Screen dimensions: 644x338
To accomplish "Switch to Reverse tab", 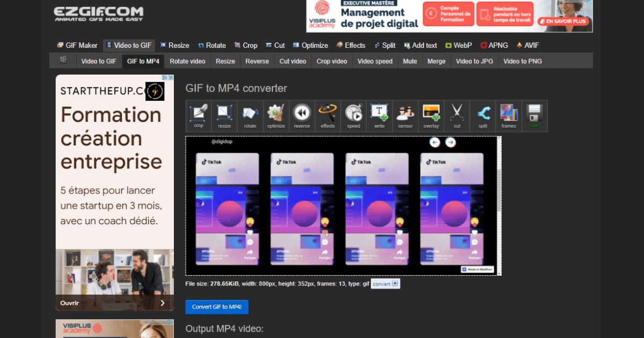I will pos(257,61).
